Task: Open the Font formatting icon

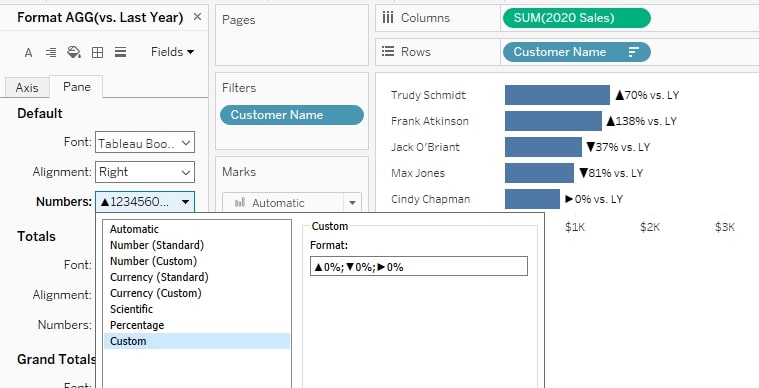Action: click(29, 52)
